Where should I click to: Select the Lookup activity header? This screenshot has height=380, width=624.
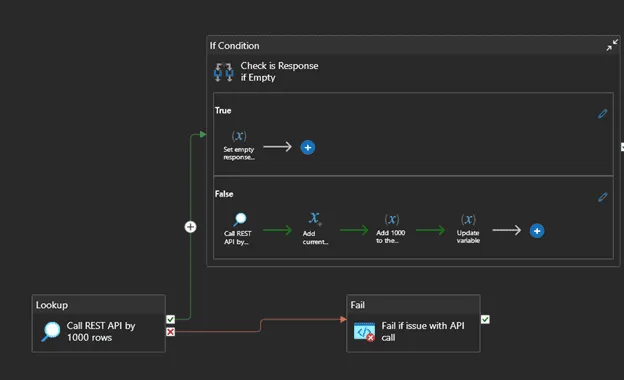pos(98,305)
